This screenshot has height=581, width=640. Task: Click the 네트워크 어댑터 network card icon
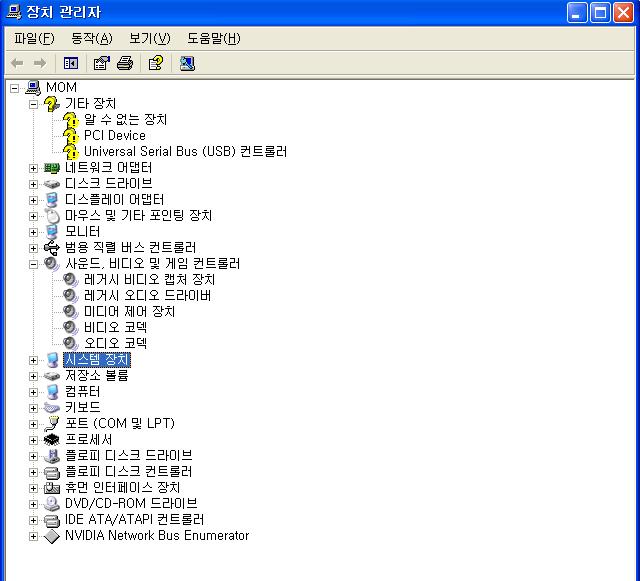(x=52, y=168)
